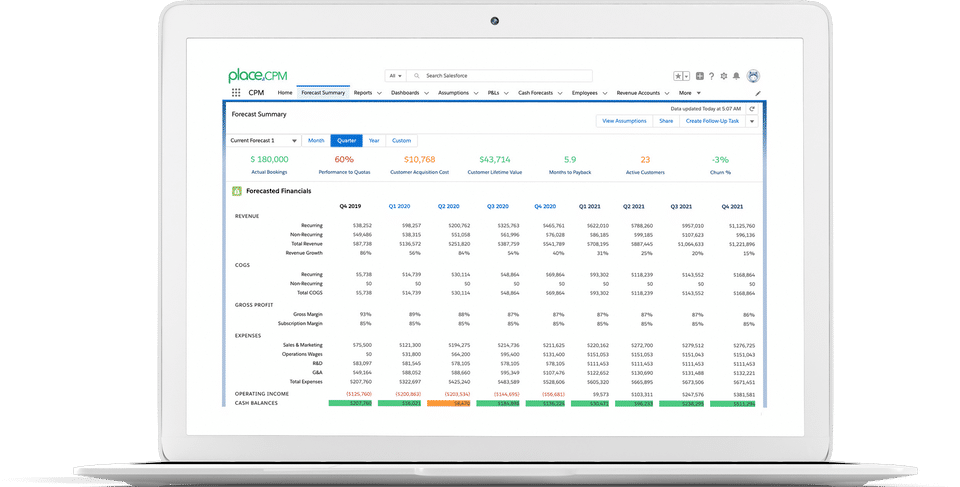Click the Search Salesforce field

tap(500, 76)
